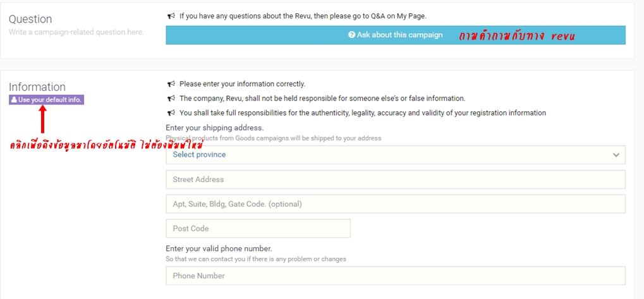
Task: Activate the Phone Number text field
Action: pos(396,276)
